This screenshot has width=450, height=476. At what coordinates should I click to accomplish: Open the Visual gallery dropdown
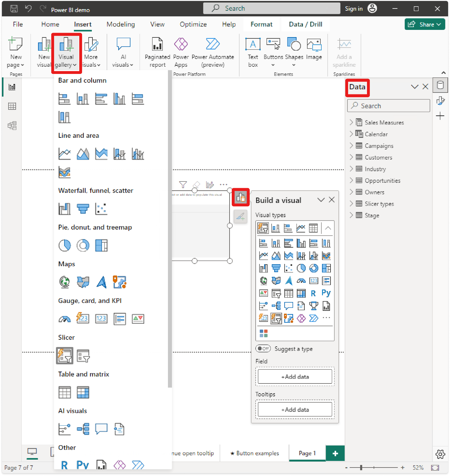click(x=66, y=53)
